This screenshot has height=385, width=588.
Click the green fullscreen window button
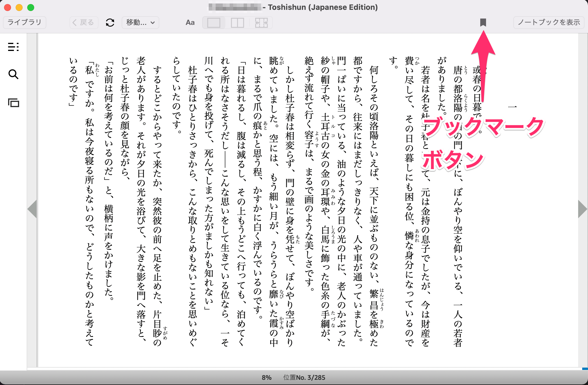point(31,8)
